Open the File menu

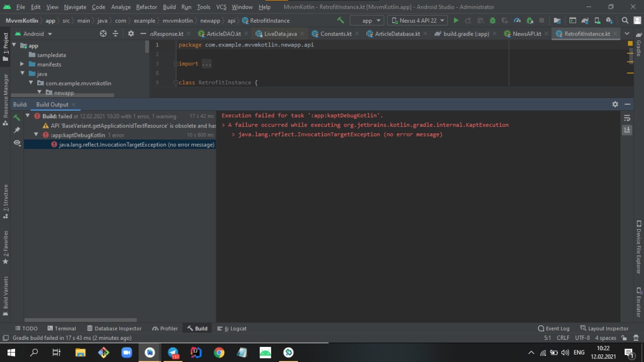21,7
